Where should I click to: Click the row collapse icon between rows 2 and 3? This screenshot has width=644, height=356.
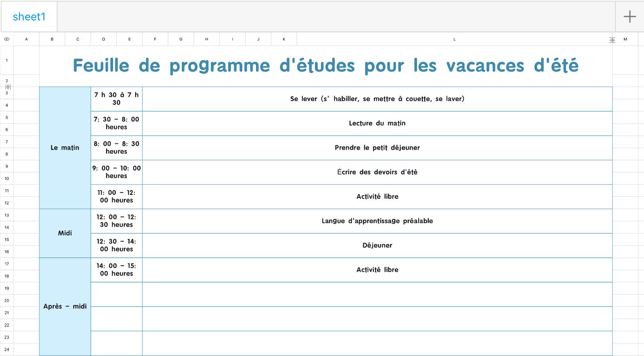(8, 87)
